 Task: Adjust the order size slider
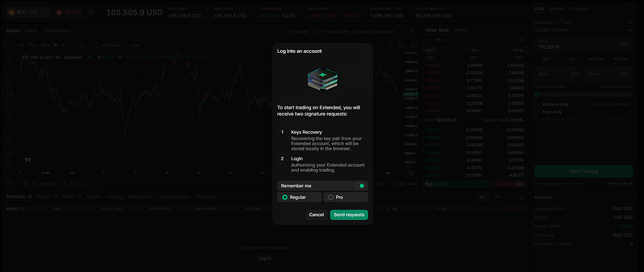pyautogui.click(x=583, y=95)
